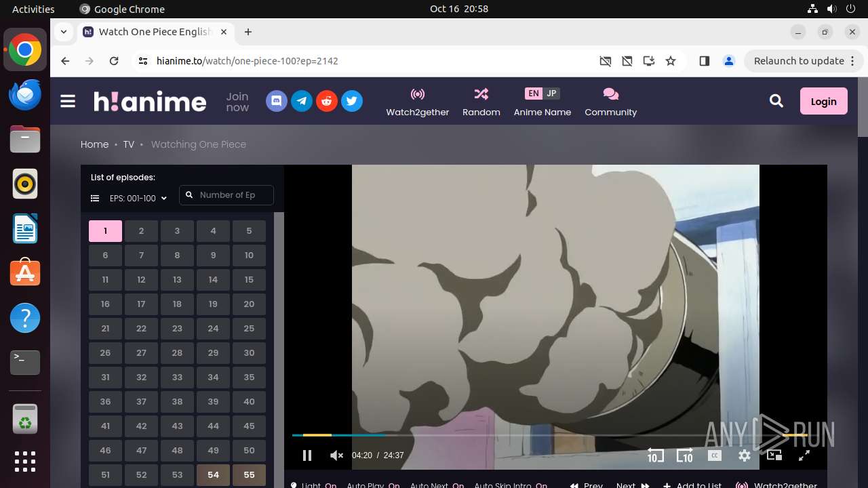Focus the Number of Ep search field
The image size is (868, 488).
(x=226, y=195)
